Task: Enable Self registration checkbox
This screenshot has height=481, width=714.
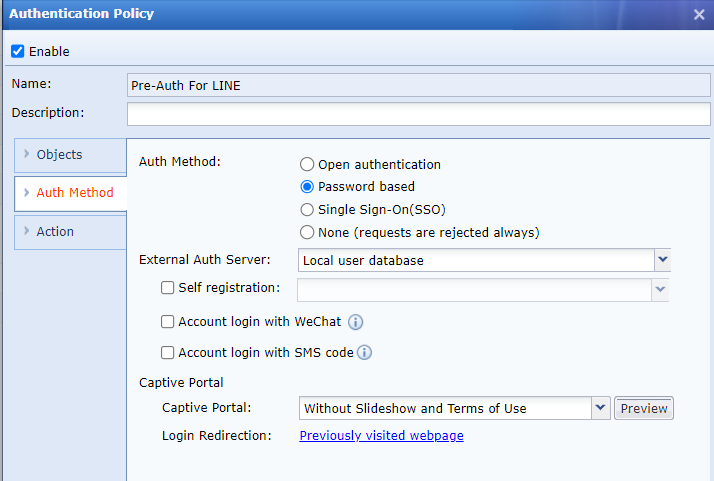Action: click(167, 288)
